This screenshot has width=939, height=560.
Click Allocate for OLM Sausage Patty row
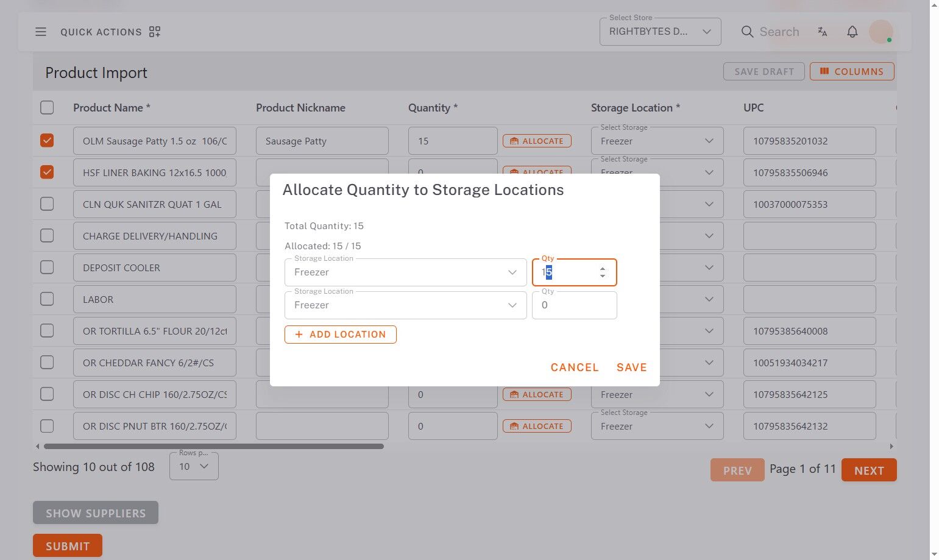[537, 141]
